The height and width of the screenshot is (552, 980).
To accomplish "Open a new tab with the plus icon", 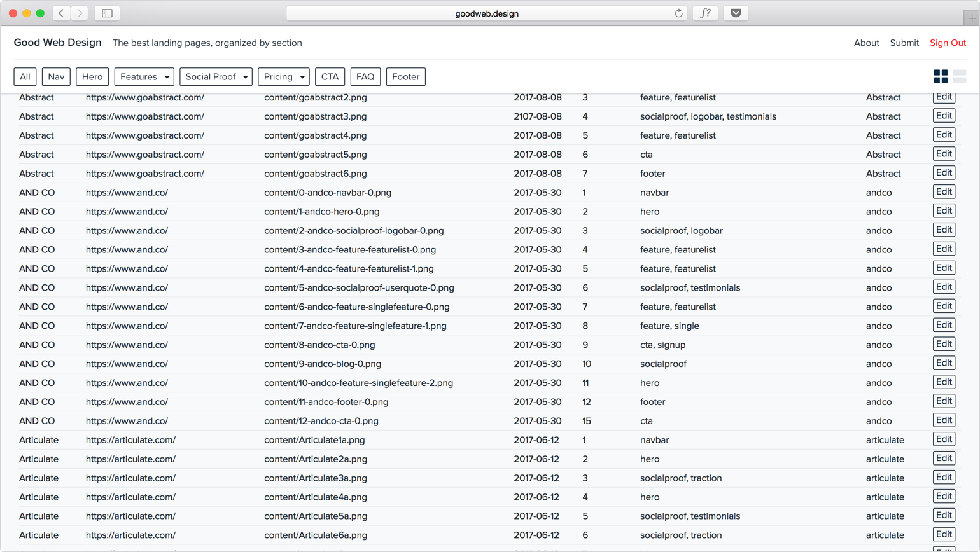I will pos(971,18).
